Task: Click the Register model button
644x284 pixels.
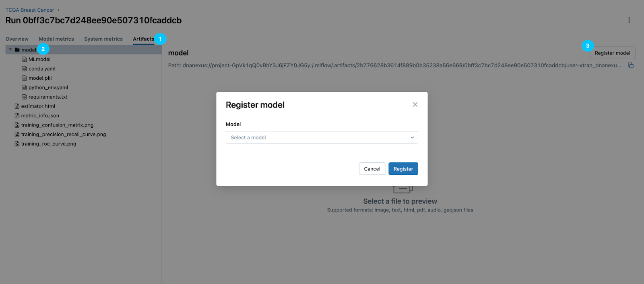Action: point(612,53)
